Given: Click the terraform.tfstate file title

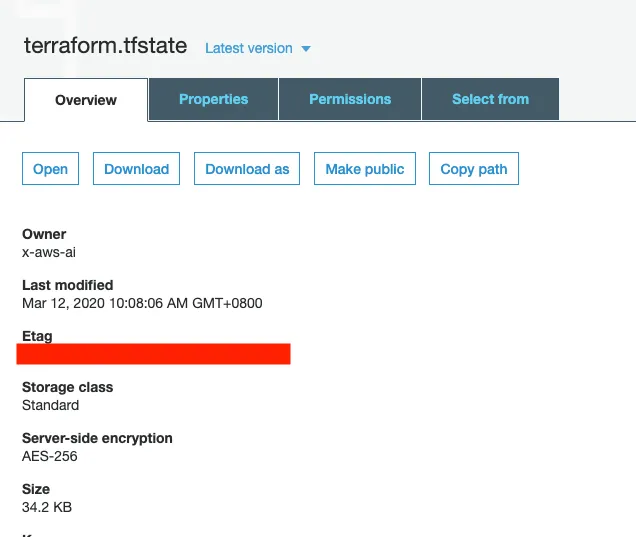Looking at the screenshot, I should pos(107,47).
